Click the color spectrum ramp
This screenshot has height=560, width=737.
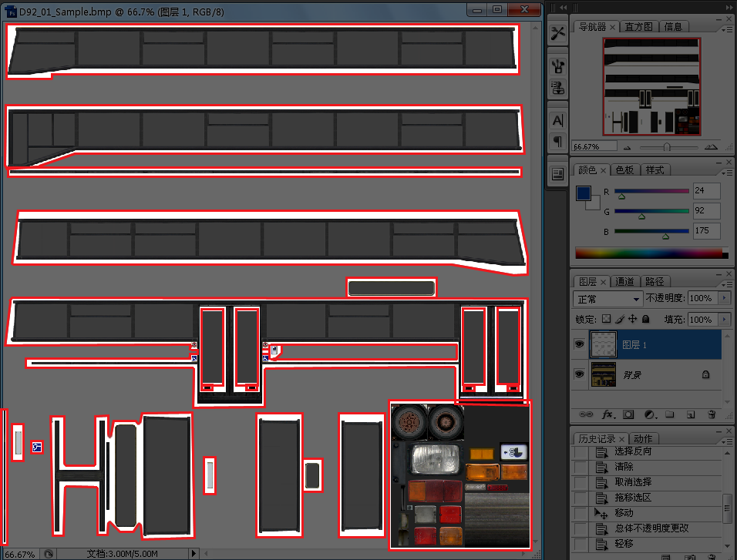tap(651, 253)
